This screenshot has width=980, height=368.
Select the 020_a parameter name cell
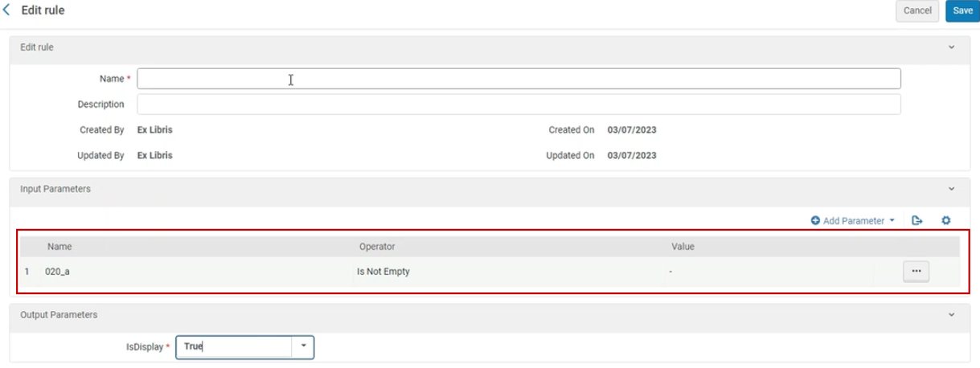pyautogui.click(x=58, y=272)
